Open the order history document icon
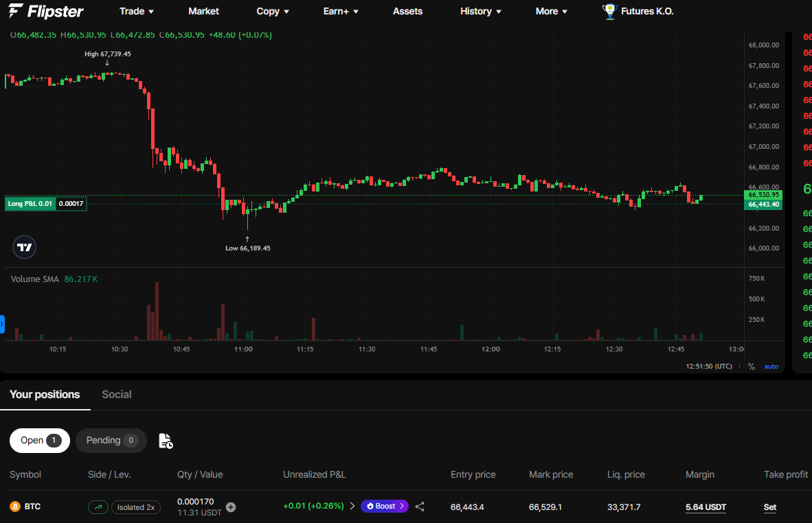The height and width of the screenshot is (523, 812). 166,441
